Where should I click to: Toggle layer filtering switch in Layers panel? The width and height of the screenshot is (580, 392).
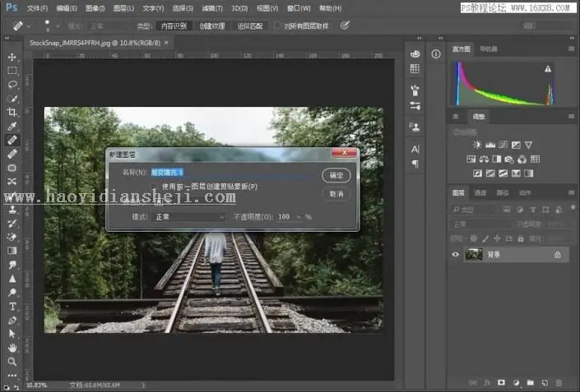pos(573,208)
